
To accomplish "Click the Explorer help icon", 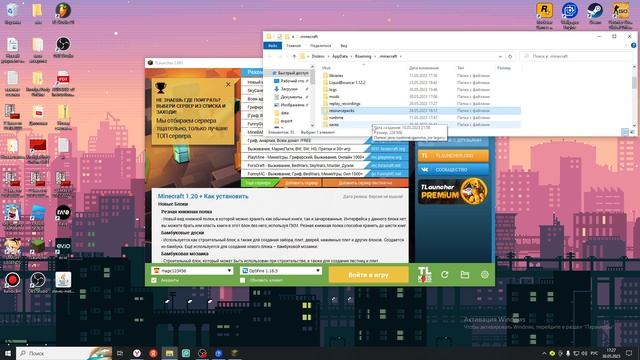I will tap(634, 46).
